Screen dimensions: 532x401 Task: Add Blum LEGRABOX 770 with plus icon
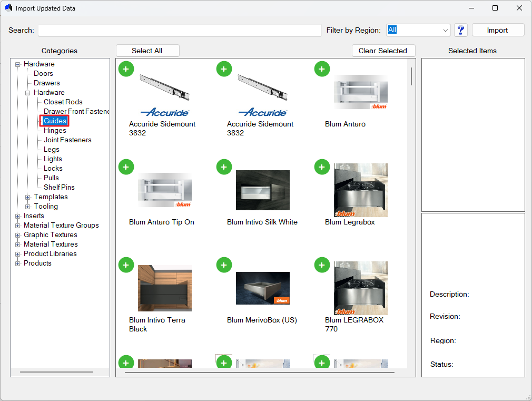(x=322, y=265)
